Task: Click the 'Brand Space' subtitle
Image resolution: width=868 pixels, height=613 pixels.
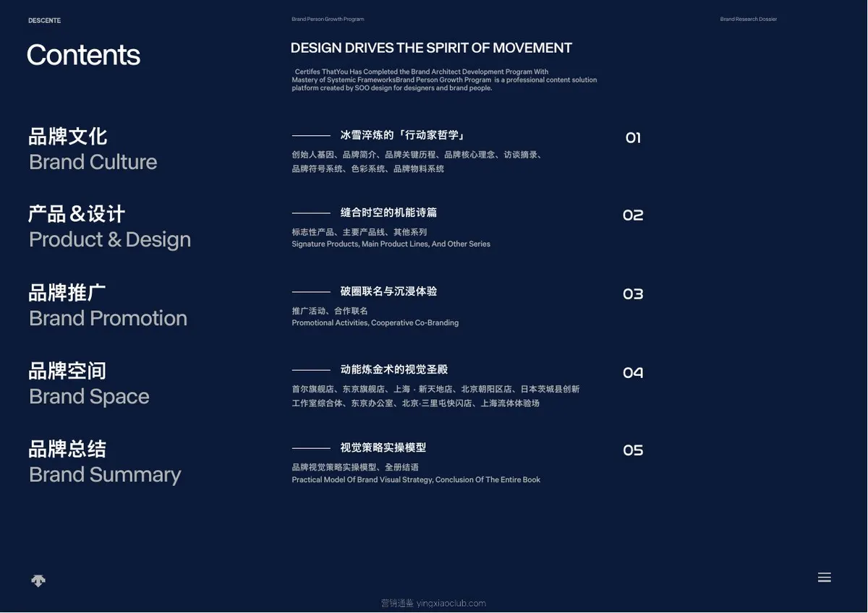Action: click(89, 396)
